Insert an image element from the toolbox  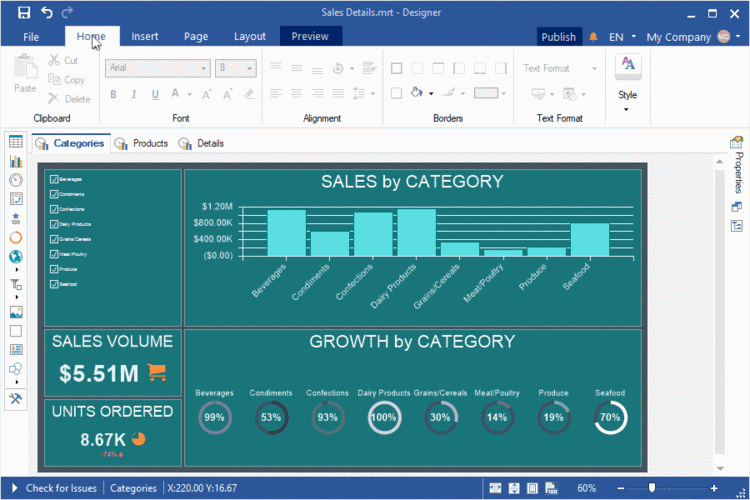[x=16, y=312]
